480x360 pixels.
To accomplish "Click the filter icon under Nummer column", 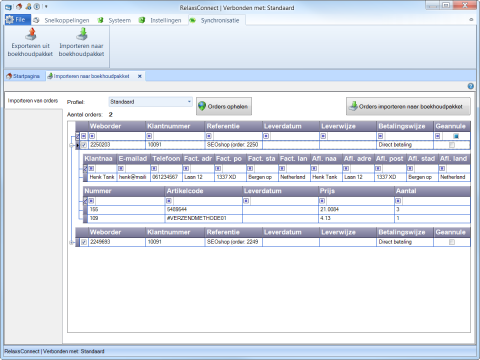I will [x=91, y=201].
